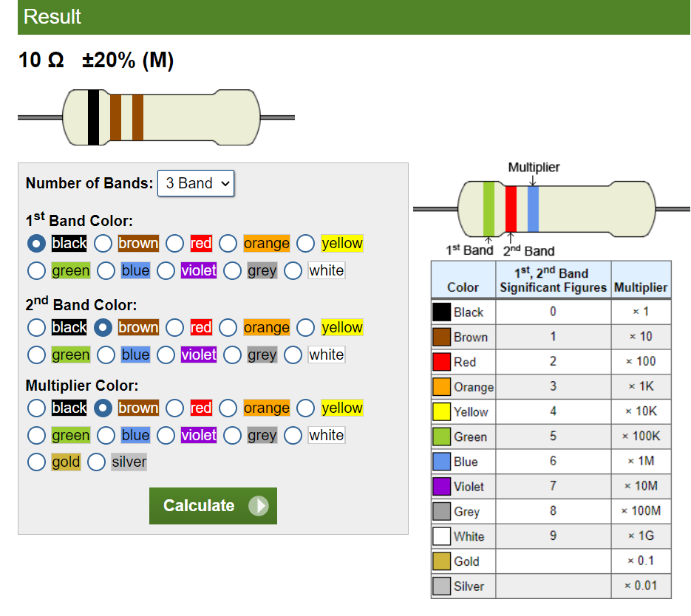Click the '1st Band' diagram label
This screenshot has height=616, width=691.
click(469, 250)
